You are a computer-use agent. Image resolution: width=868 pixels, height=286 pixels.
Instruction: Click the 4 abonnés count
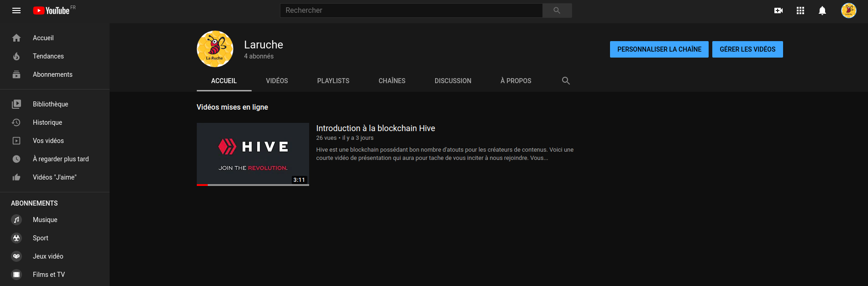258,56
